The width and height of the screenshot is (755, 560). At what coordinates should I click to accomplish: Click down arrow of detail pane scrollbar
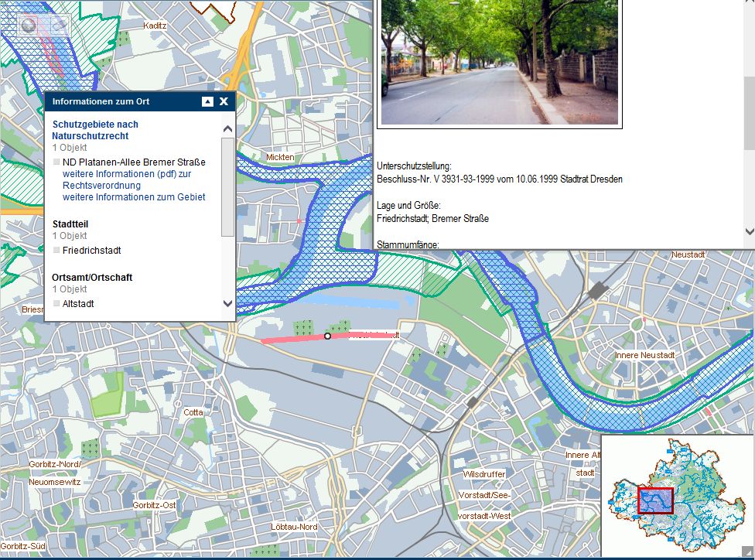coord(748,231)
